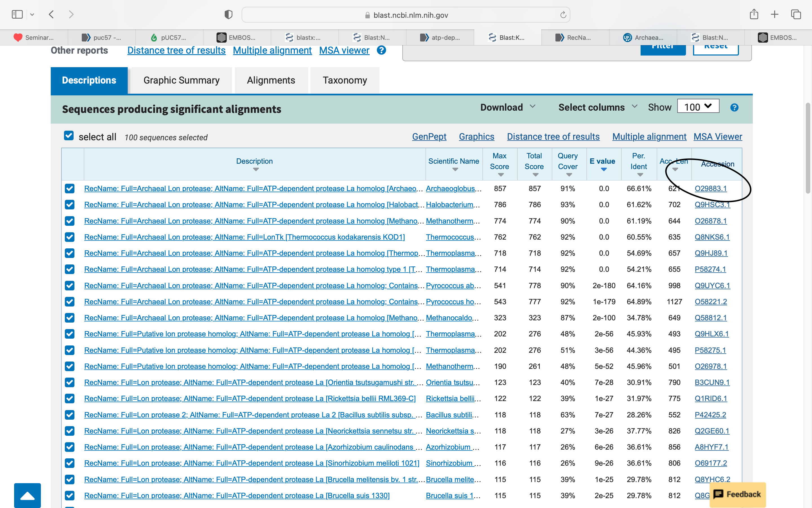812x508 pixels.
Task: Toggle the Safari sidebar icon
Action: click(17, 14)
